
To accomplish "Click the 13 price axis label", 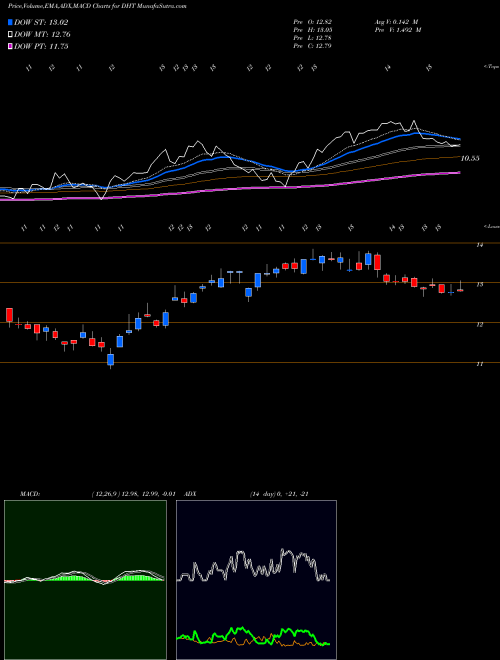I will tap(479, 285).
